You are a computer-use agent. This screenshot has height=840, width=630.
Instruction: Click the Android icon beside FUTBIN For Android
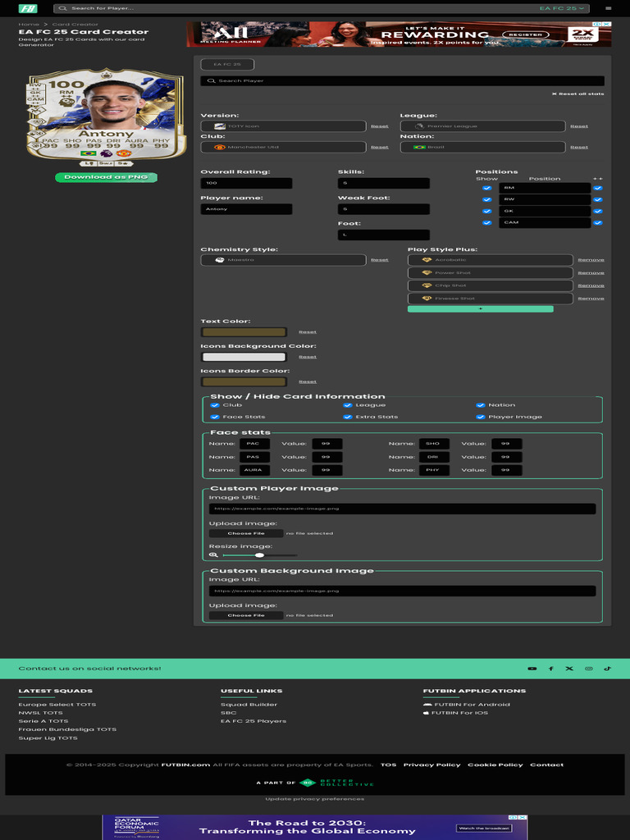coord(427,705)
